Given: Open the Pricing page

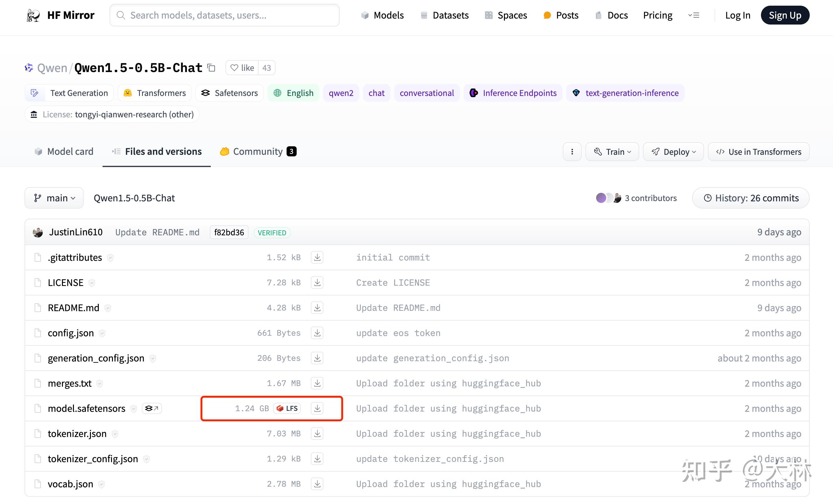Looking at the screenshot, I should pos(657,15).
